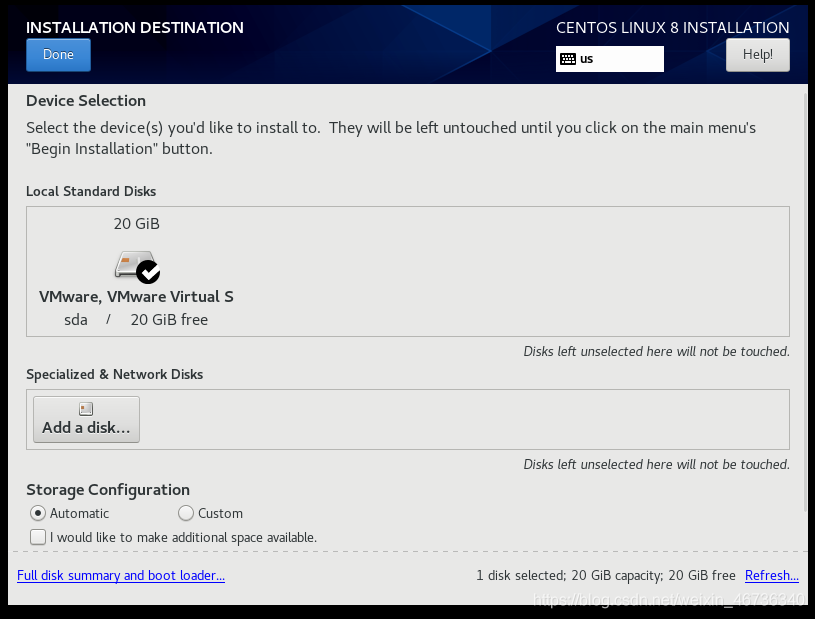The height and width of the screenshot is (619, 815).
Task: Click the checkmark badge on the selected disk
Action: coord(148,272)
